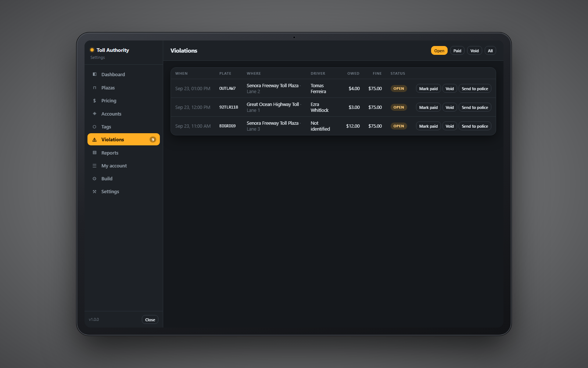
Task: Go to My account
Action: (x=123, y=166)
